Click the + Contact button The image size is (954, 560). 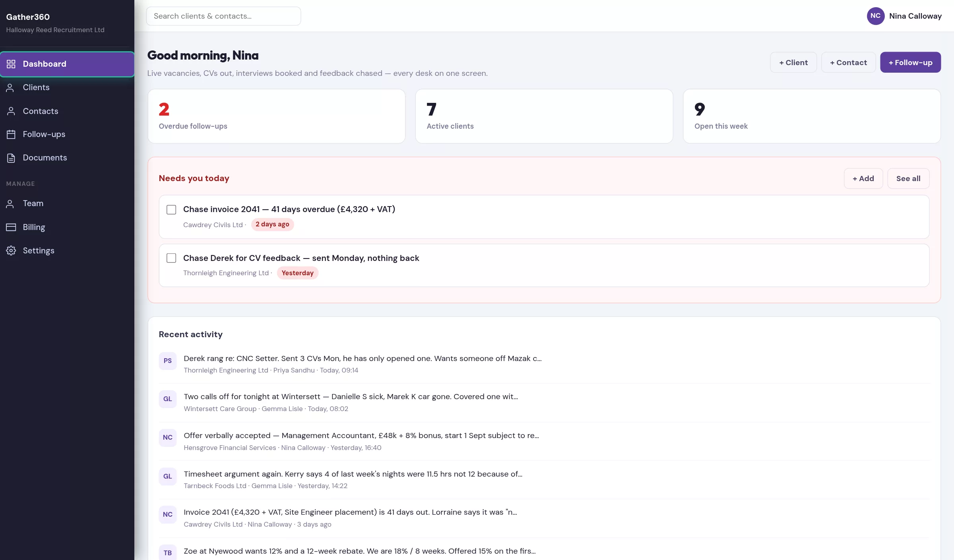pos(848,62)
